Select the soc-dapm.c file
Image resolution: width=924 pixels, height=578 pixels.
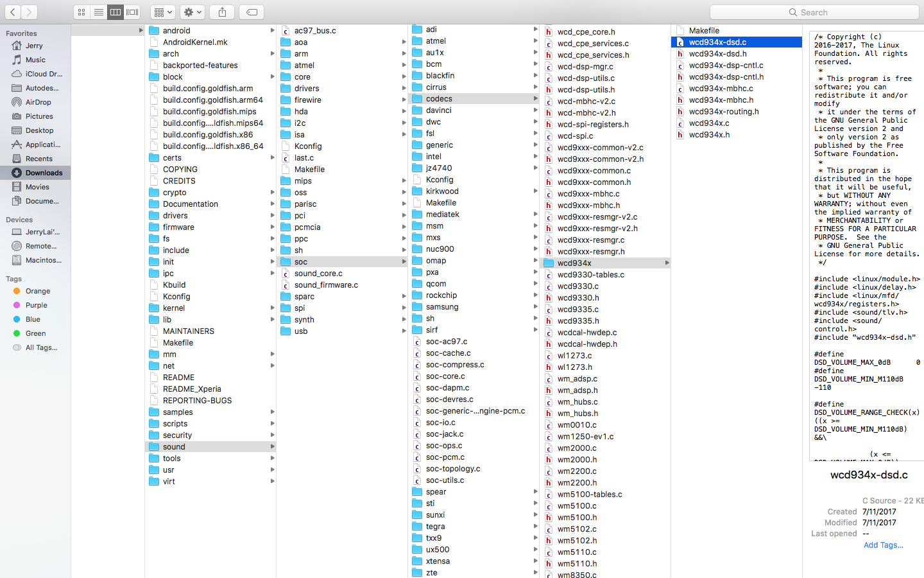[474, 387]
